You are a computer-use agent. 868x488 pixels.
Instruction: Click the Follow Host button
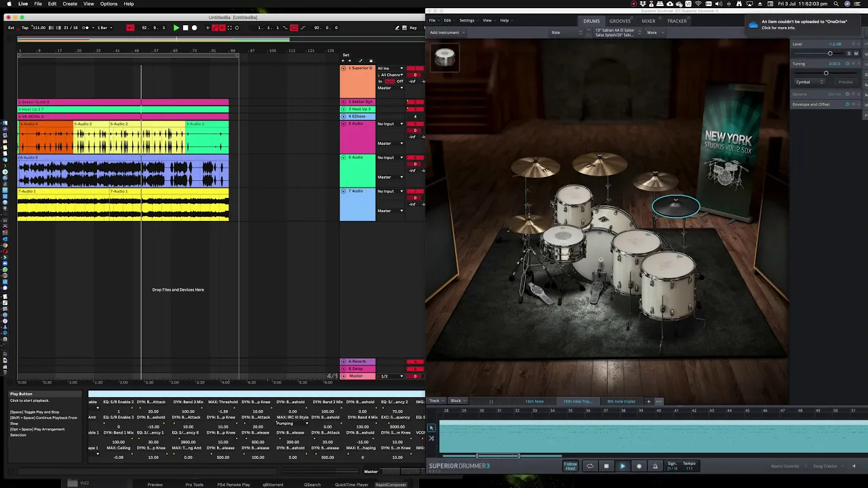(571, 466)
